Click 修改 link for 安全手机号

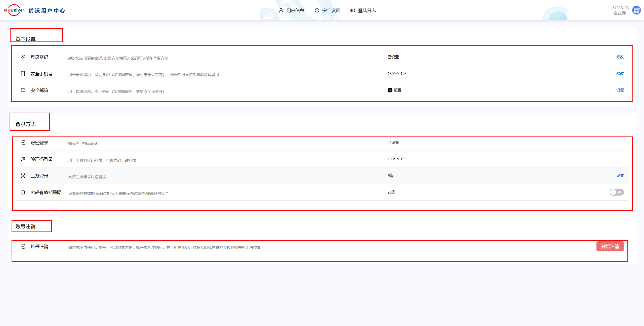click(x=620, y=74)
